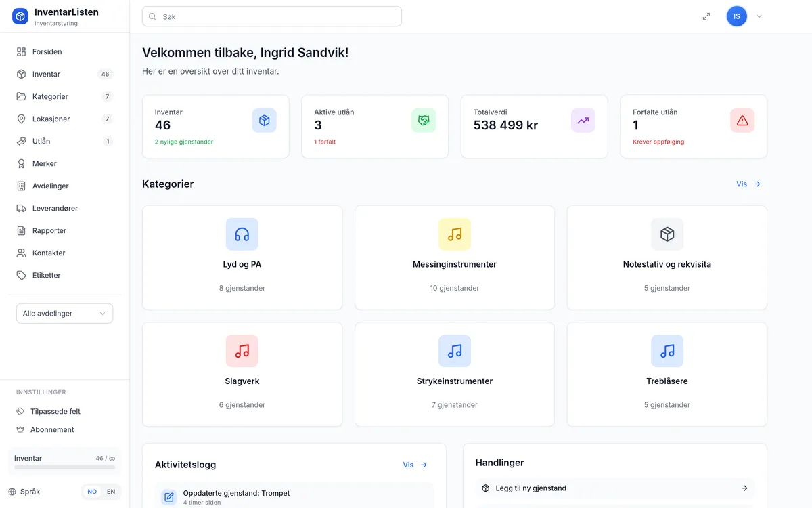The width and height of the screenshot is (812, 508).
Task: Click the Lokasjoner map pin icon
Action: click(21, 119)
